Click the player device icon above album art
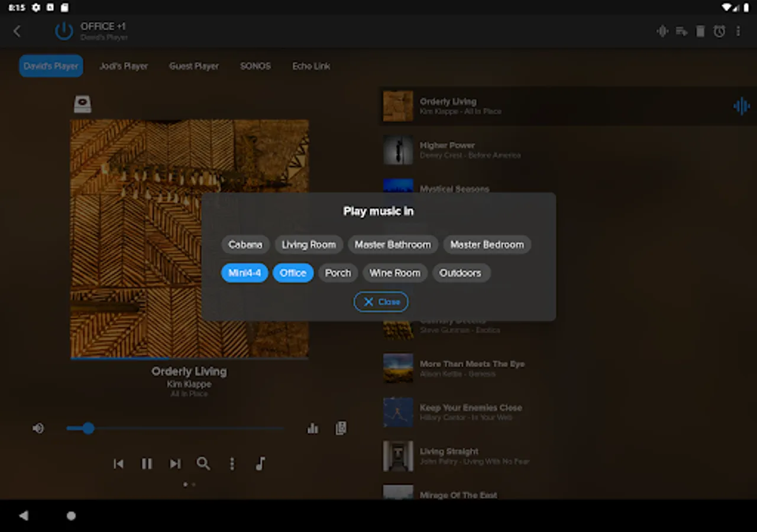Image resolution: width=757 pixels, height=532 pixels. click(x=82, y=104)
